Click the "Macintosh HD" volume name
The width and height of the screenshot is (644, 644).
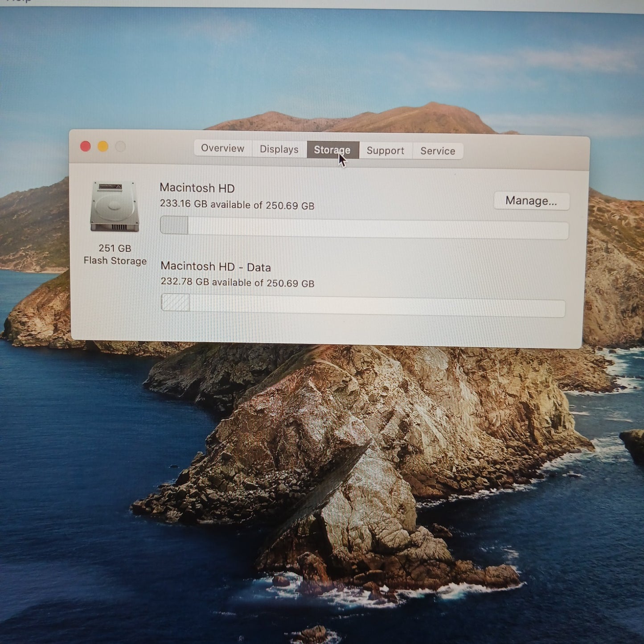click(x=197, y=188)
